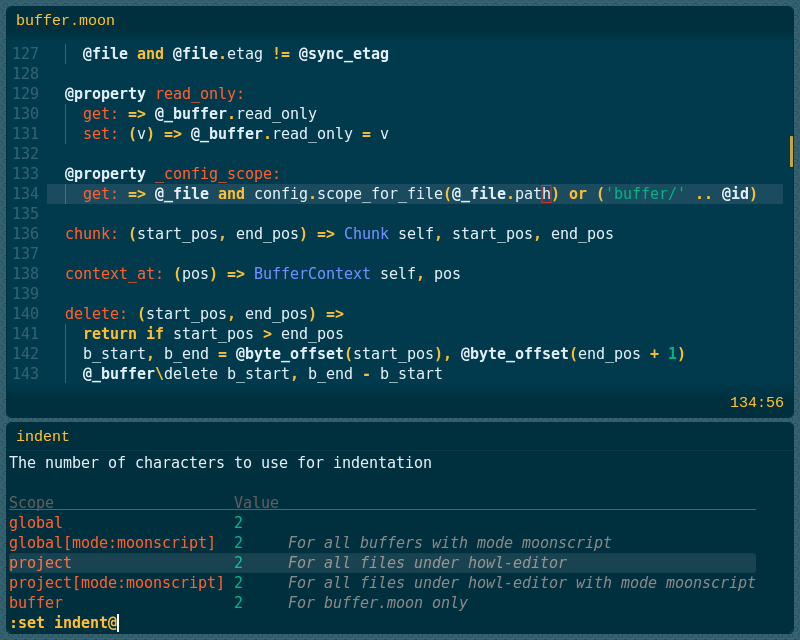800x640 pixels.
Task: Click '_config_scope:' property name on line 133
Action: 218,174
